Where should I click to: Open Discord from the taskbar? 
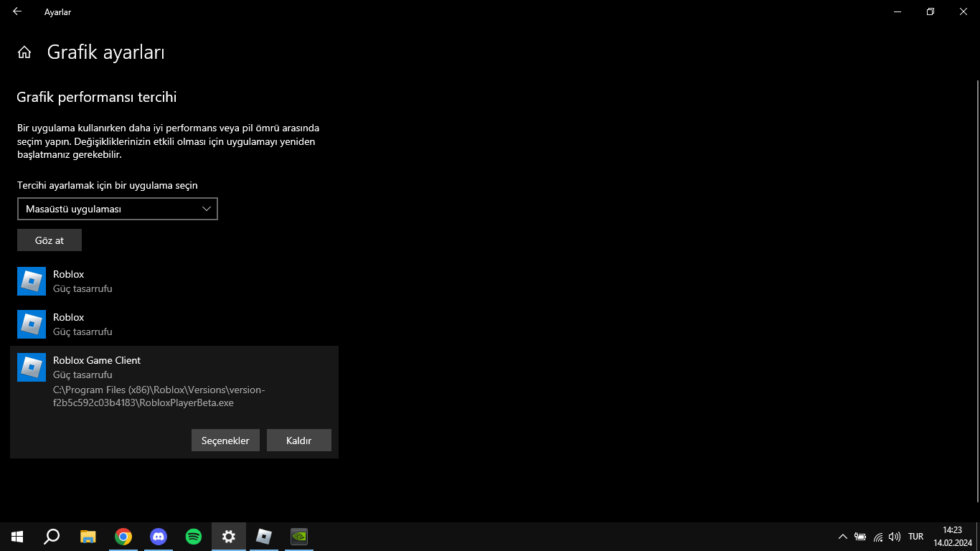(159, 537)
